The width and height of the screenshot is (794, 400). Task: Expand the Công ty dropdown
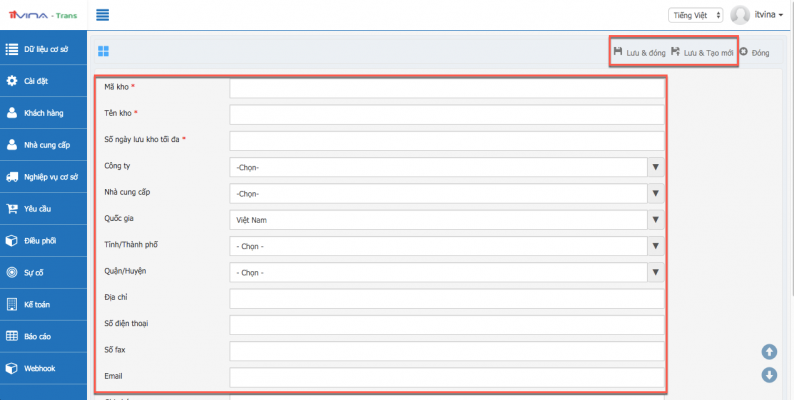tap(446, 167)
